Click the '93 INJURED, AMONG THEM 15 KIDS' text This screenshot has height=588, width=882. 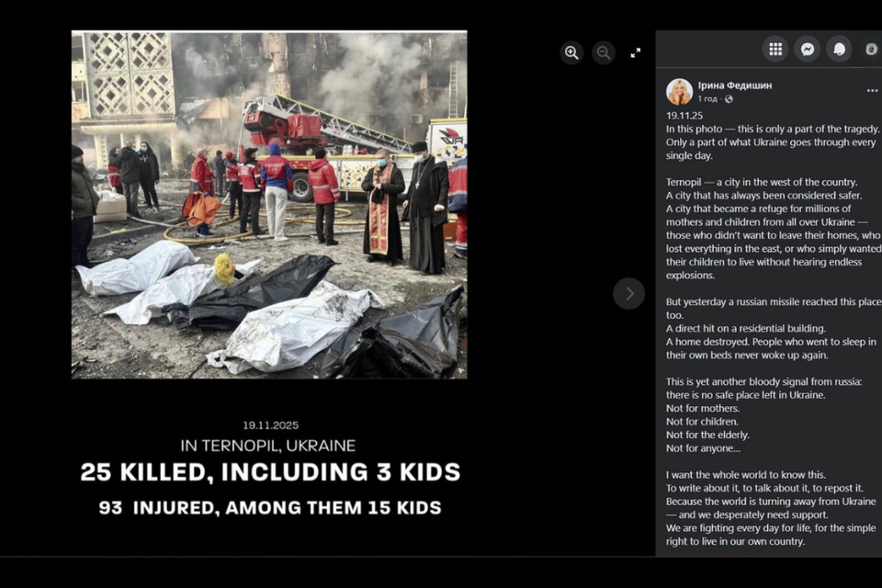coord(270,507)
